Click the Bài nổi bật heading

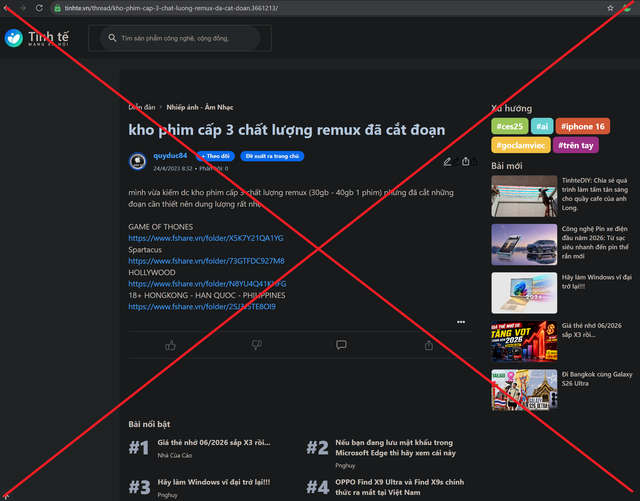(x=149, y=424)
